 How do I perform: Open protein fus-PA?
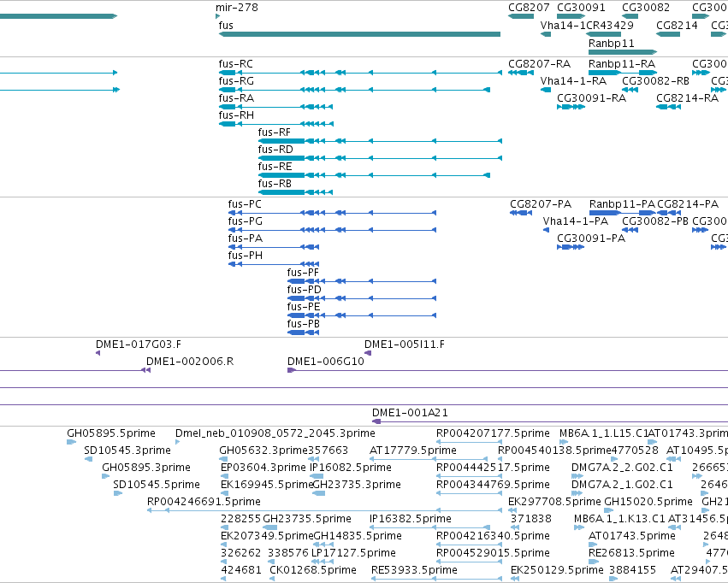pyautogui.click(x=274, y=247)
